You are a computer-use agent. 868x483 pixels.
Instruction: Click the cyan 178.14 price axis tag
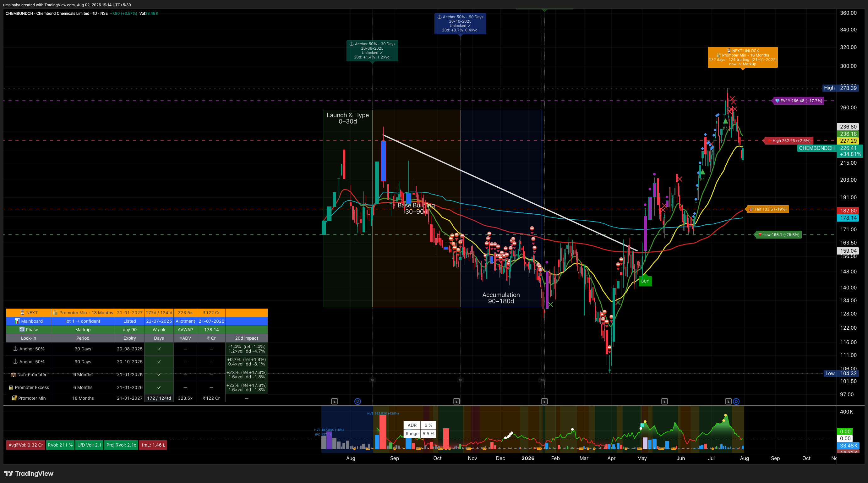click(848, 218)
